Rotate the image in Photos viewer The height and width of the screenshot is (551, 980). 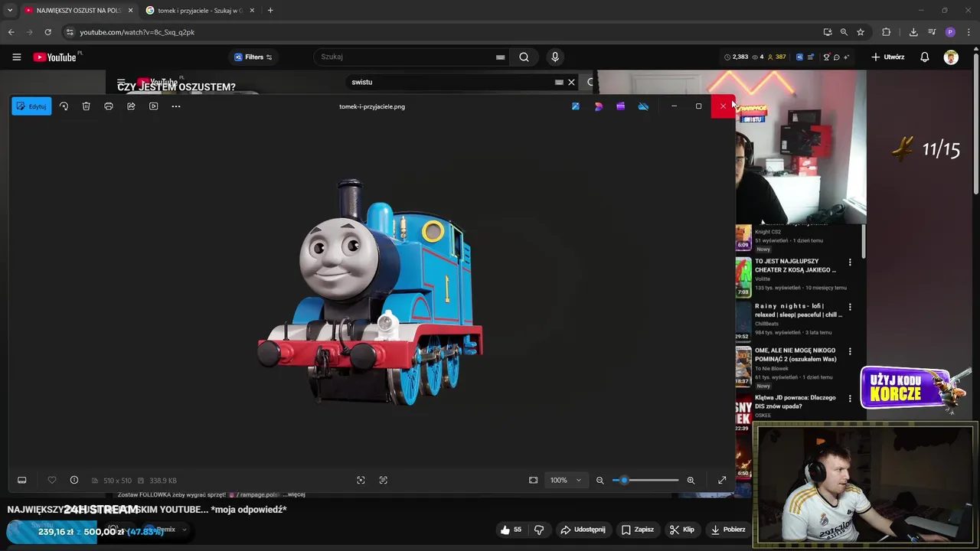[64, 106]
